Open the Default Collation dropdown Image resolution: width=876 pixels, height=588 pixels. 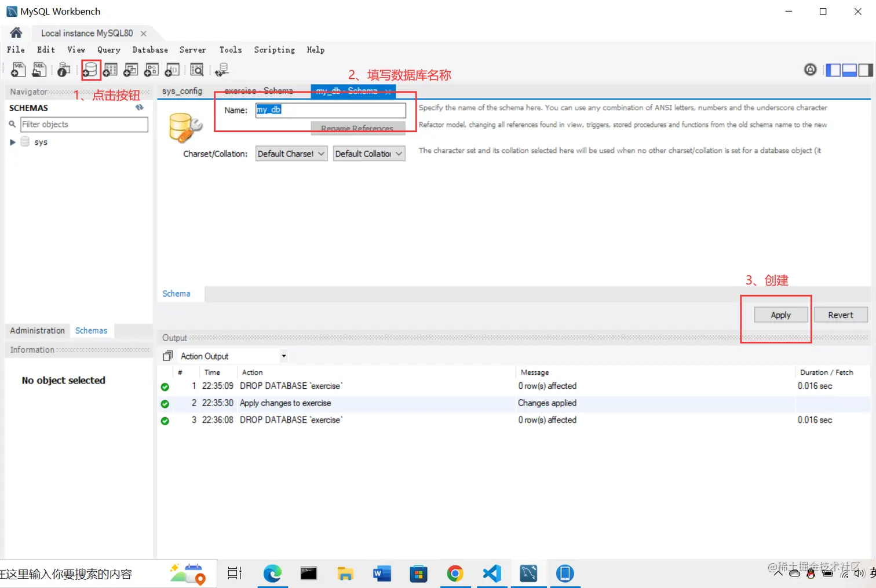tap(369, 154)
